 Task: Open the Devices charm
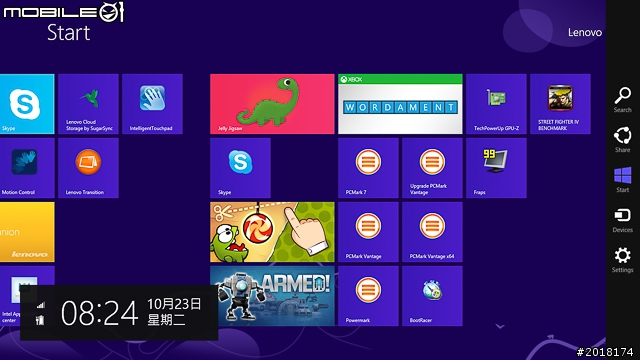622,220
